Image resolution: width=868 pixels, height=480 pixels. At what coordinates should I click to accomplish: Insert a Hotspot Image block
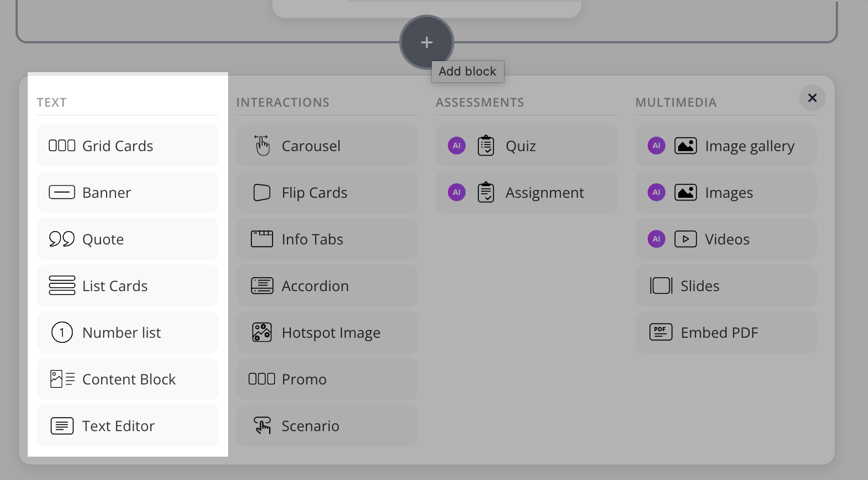(327, 332)
